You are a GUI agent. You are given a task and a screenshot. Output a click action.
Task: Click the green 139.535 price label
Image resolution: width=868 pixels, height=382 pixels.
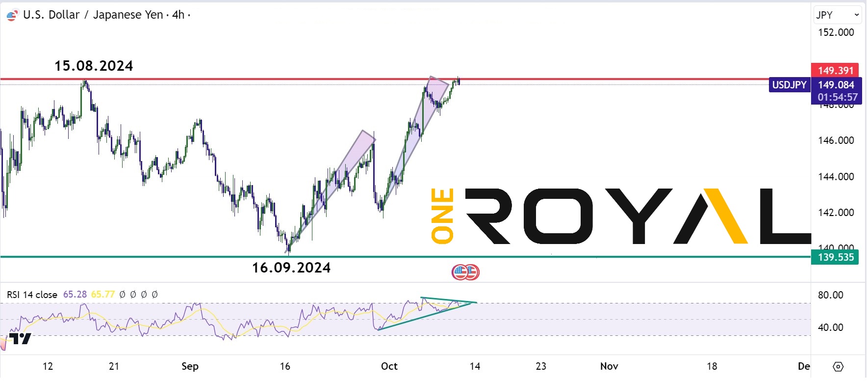point(835,257)
